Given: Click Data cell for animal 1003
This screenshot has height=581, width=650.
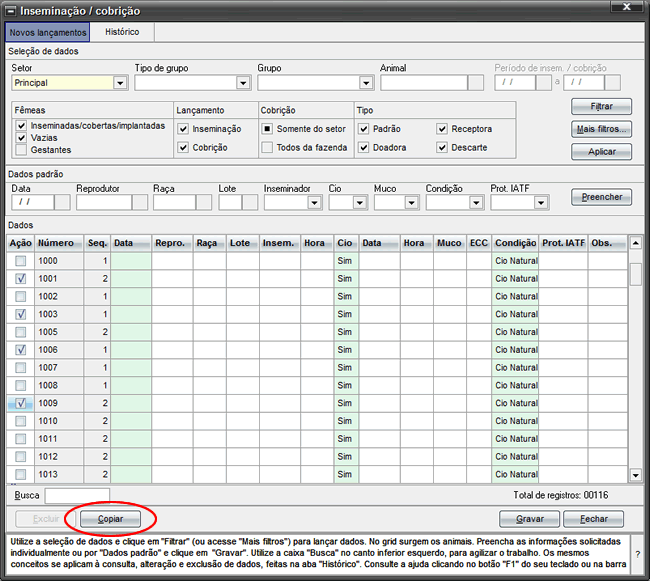Looking at the screenshot, I should click(x=131, y=314).
